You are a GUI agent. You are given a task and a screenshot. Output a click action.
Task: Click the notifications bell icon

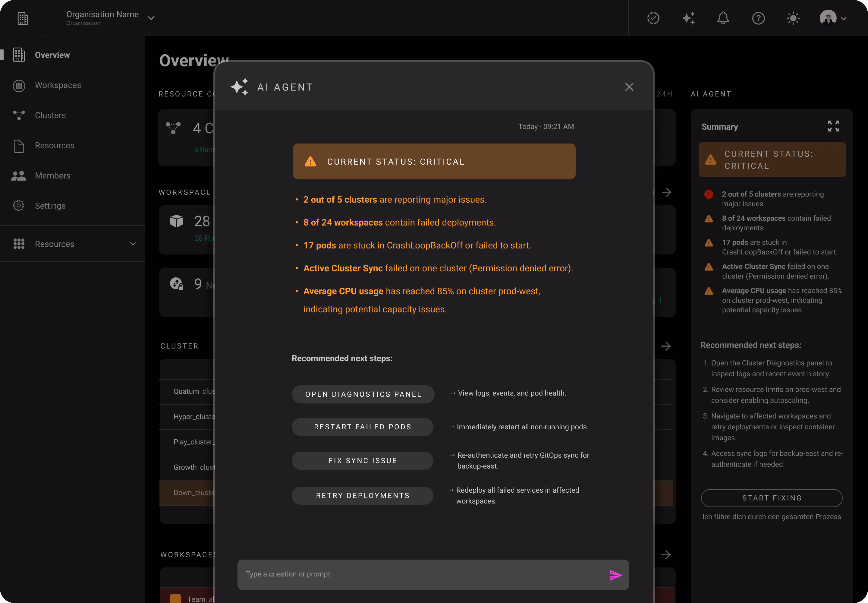[723, 18]
